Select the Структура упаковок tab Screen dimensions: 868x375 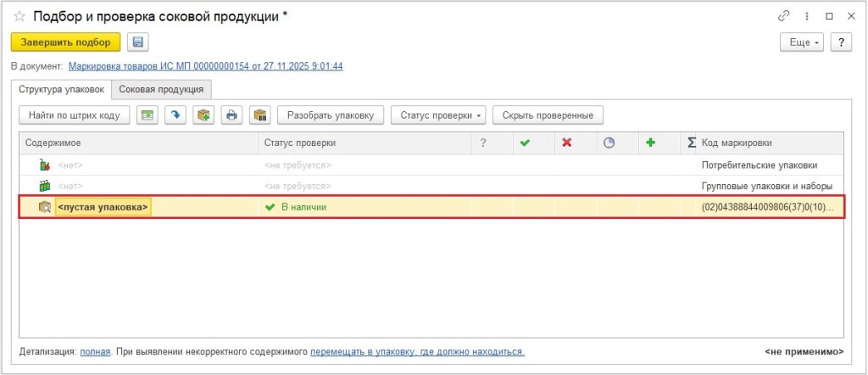click(x=64, y=89)
